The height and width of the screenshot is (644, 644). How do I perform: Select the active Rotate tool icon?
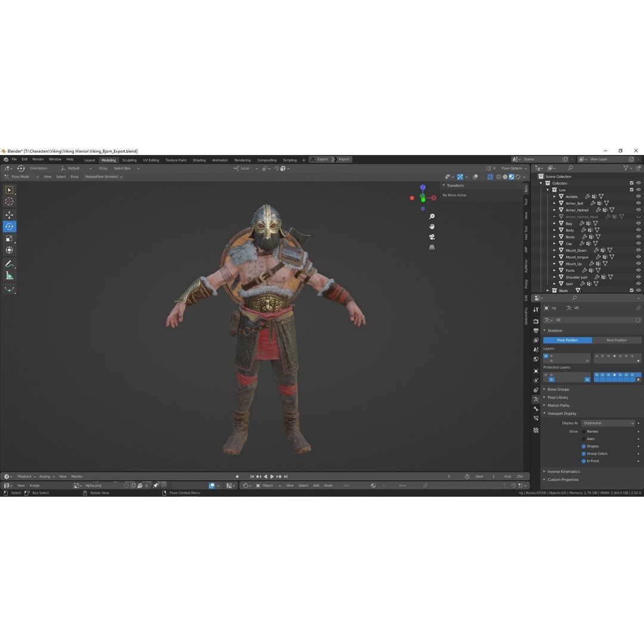9,227
